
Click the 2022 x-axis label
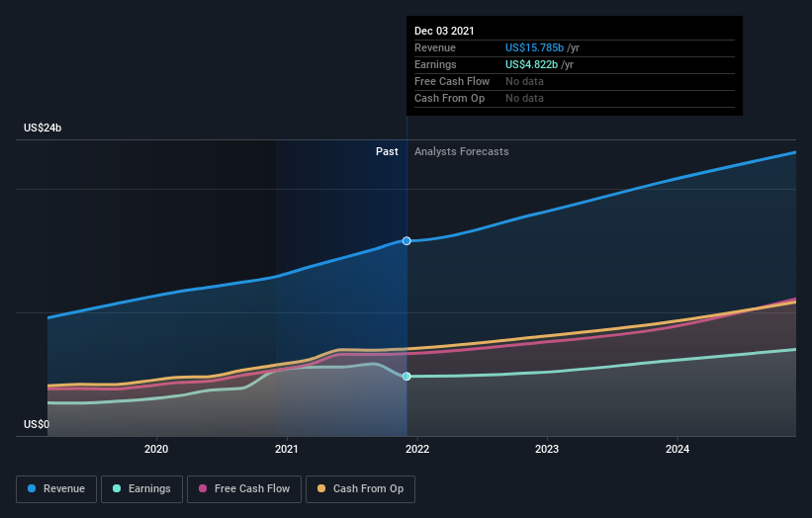417,449
